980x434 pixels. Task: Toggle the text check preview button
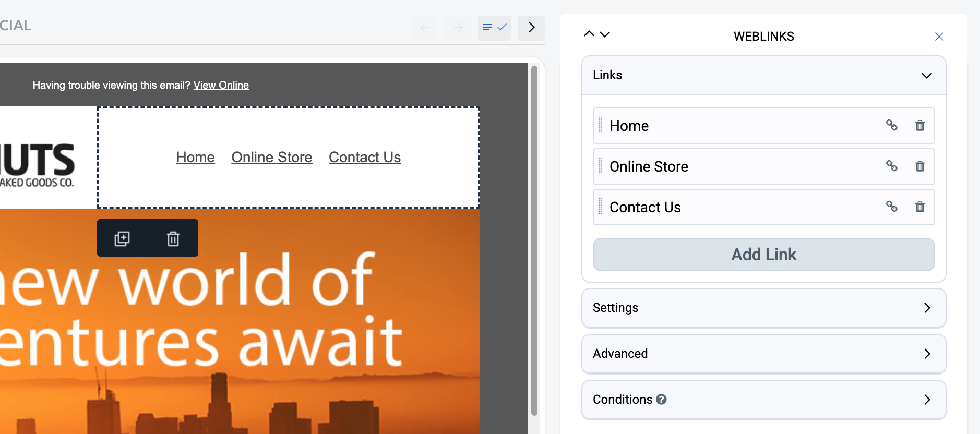494,28
